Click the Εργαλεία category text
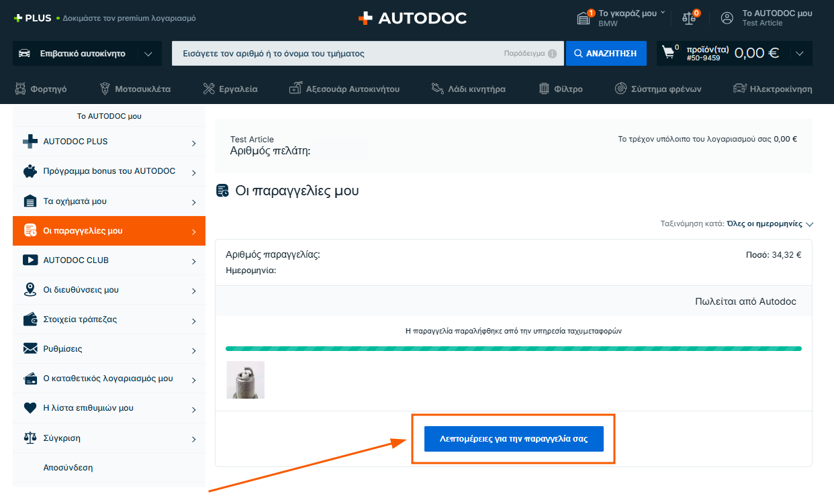 click(238, 89)
